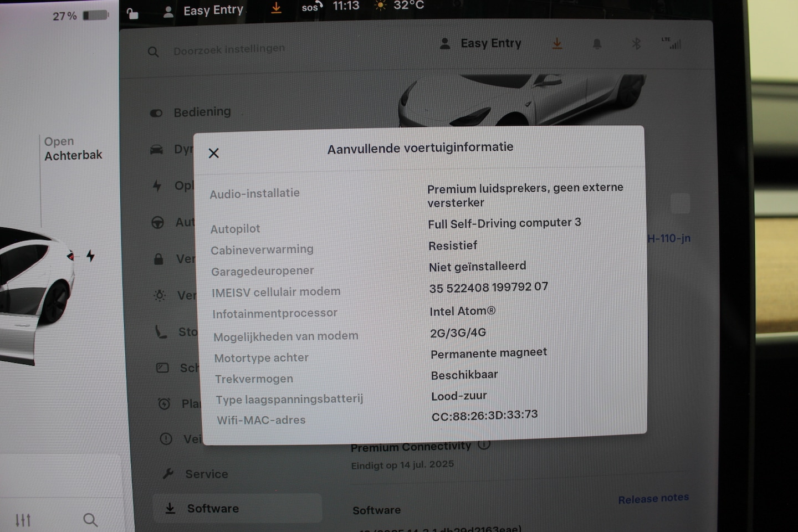
Task: Click the Garagedeuropener label
Action: click(x=263, y=271)
